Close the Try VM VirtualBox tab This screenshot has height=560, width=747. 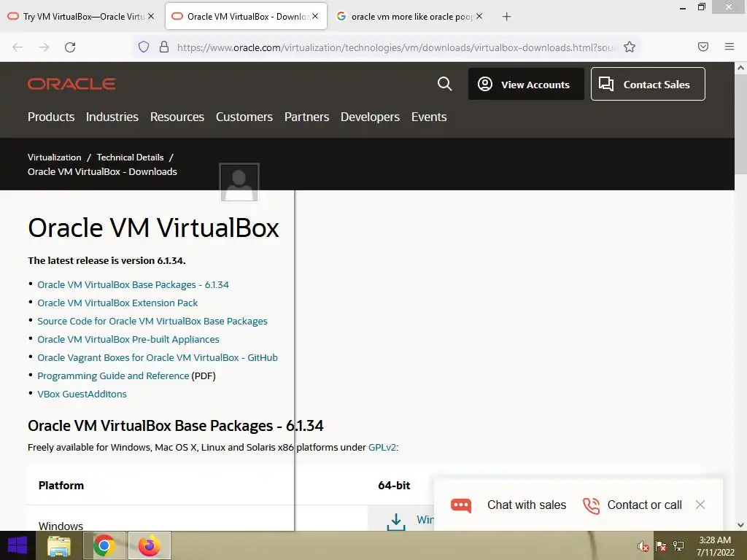click(151, 16)
